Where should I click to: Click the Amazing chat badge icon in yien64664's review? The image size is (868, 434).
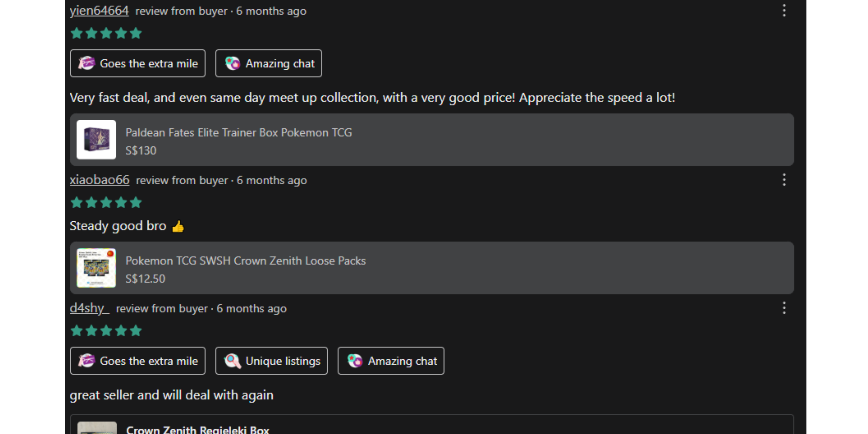[x=232, y=63]
